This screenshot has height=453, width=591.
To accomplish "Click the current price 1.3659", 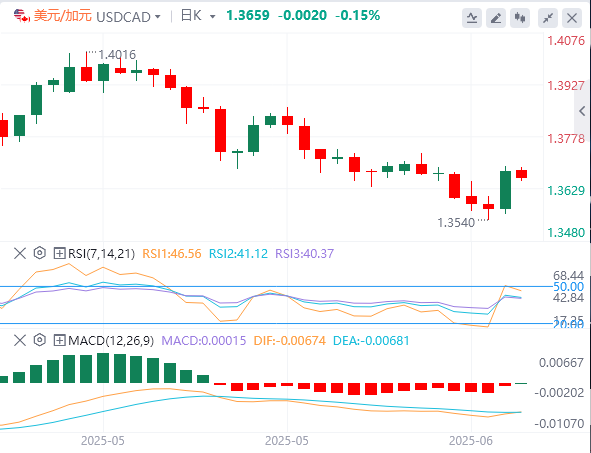I will click(248, 15).
